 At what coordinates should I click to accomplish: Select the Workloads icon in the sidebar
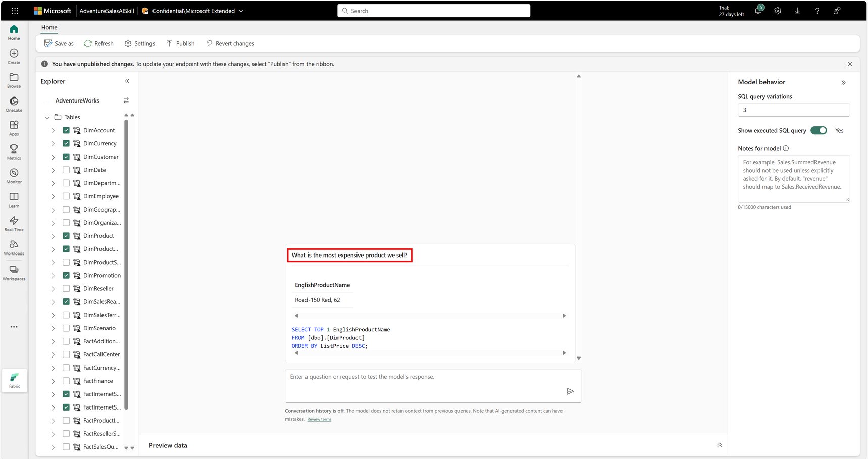click(14, 246)
